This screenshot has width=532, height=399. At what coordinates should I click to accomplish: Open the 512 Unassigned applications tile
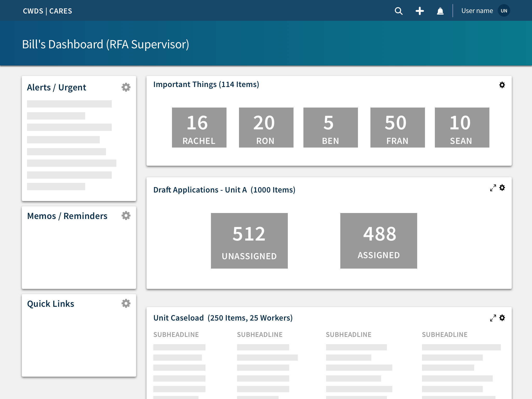[x=249, y=241]
